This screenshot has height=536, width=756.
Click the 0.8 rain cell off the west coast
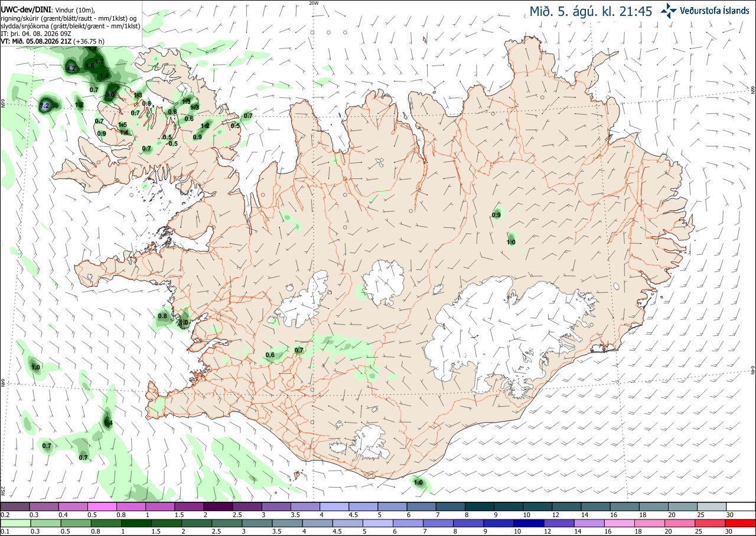(162, 316)
